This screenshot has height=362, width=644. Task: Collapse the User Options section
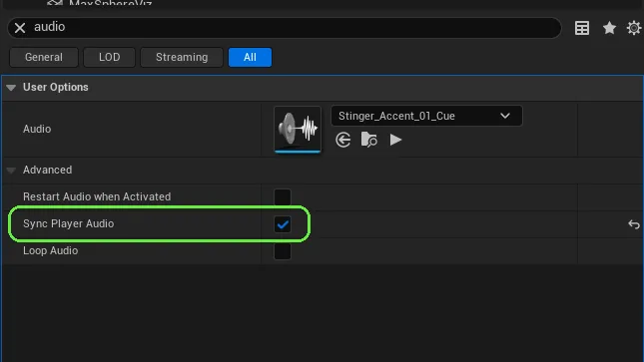11,88
